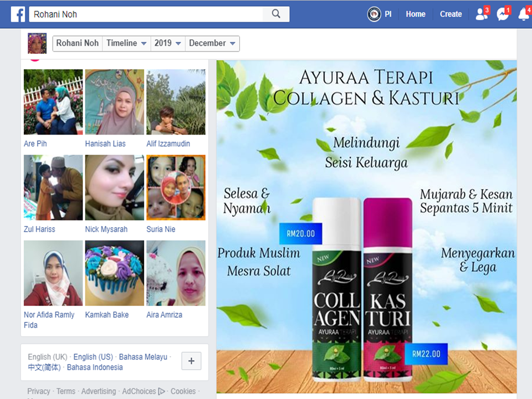Click the PI profile avatar icon
Viewport: 532px width, 399px height.
(374, 14)
